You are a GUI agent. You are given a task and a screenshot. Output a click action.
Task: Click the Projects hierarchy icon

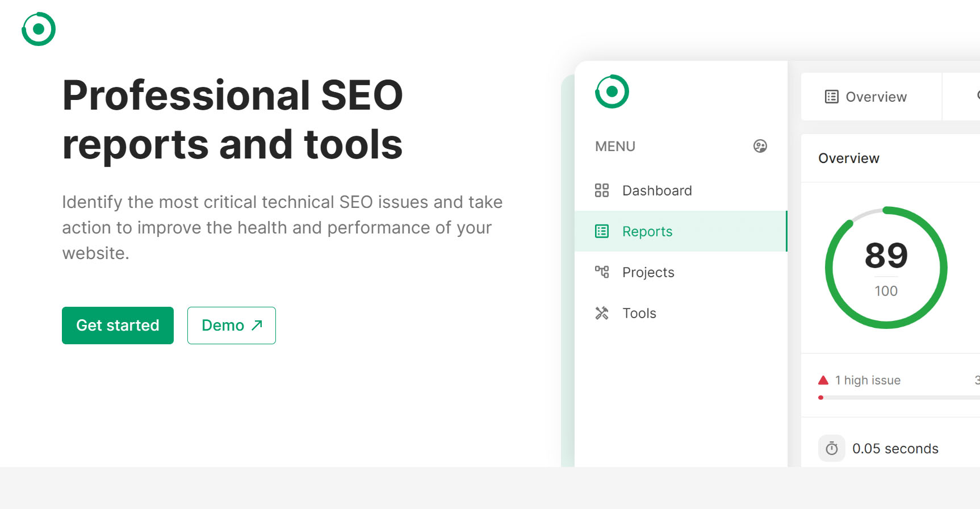601,272
